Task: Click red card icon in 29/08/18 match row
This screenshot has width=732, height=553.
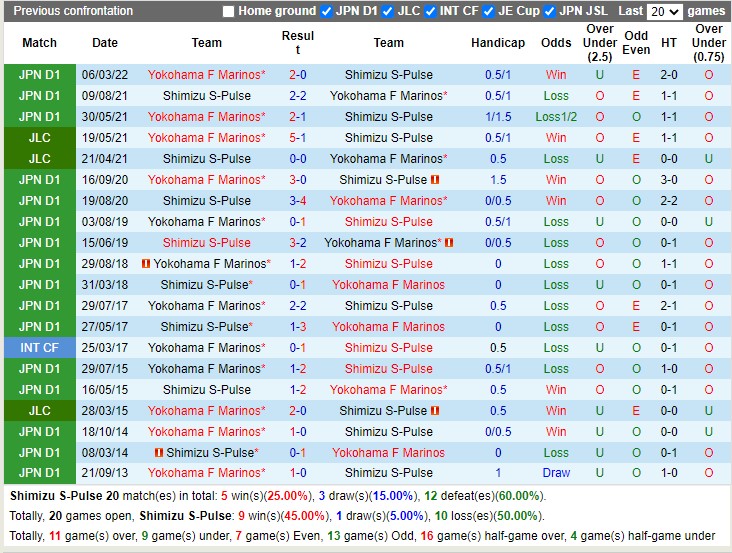Action: 147,264
